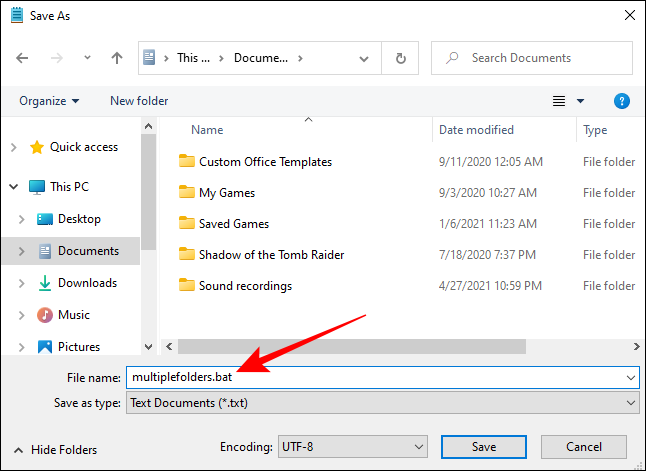
Task: Expand the Quick access tree node
Action: pyautogui.click(x=13, y=147)
